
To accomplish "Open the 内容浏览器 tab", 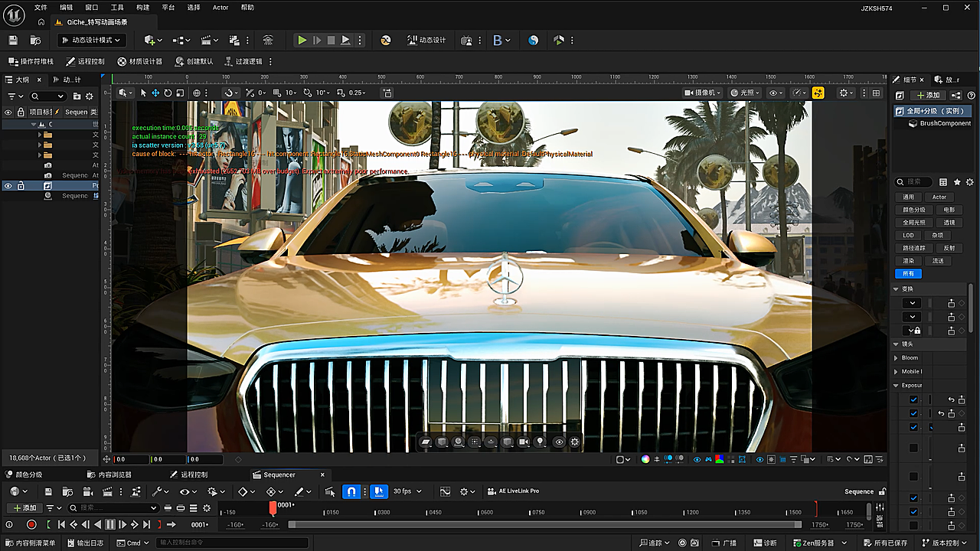I will pyautogui.click(x=110, y=474).
